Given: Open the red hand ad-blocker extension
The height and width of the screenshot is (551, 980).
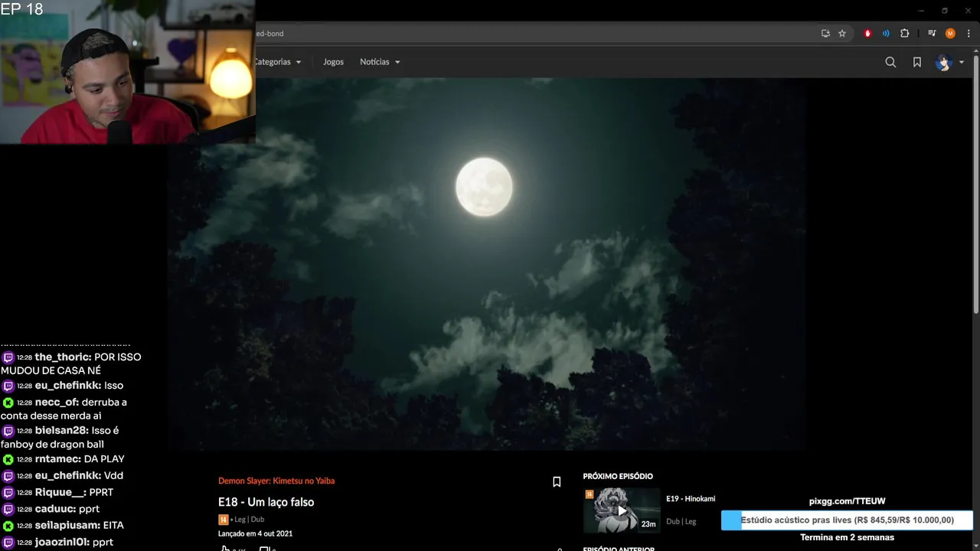Looking at the screenshot, I should [867, 34].
